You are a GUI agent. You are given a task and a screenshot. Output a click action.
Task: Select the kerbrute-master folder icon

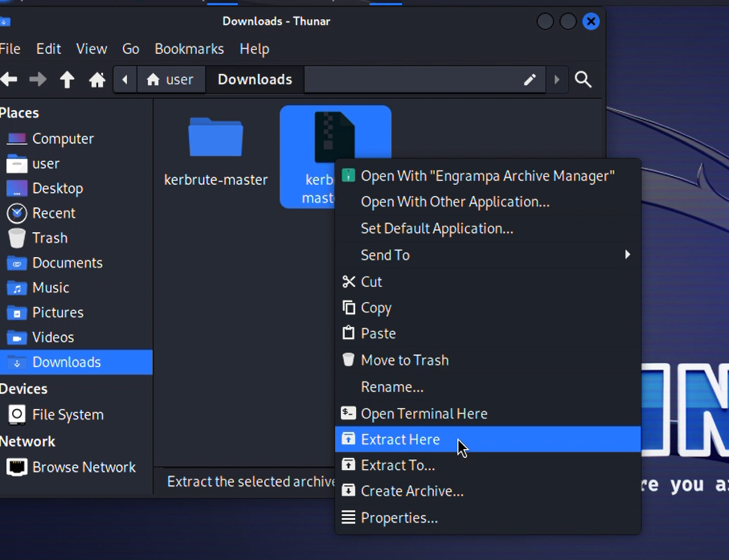click(x=215, y=138)
